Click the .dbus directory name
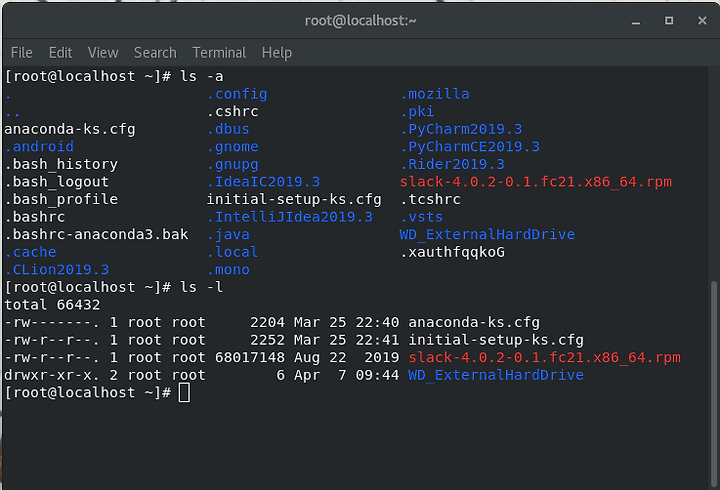This screenshot has width=720, height=490. [x=228, y=129]
